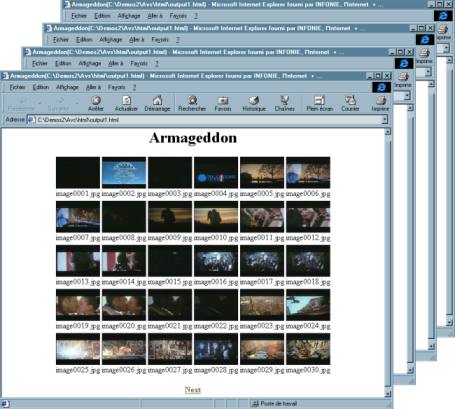Open thumbnail image0005.jpg sunset trees
The width and height of the screenshot is (455, 409).
262,173
